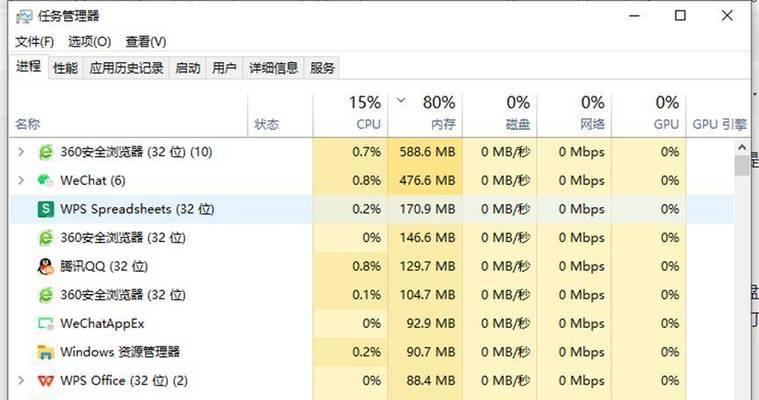The image size is (759, 400).
Task: Sort by the CPU column header
Action: pyautogui.click(x=350, y=114)
